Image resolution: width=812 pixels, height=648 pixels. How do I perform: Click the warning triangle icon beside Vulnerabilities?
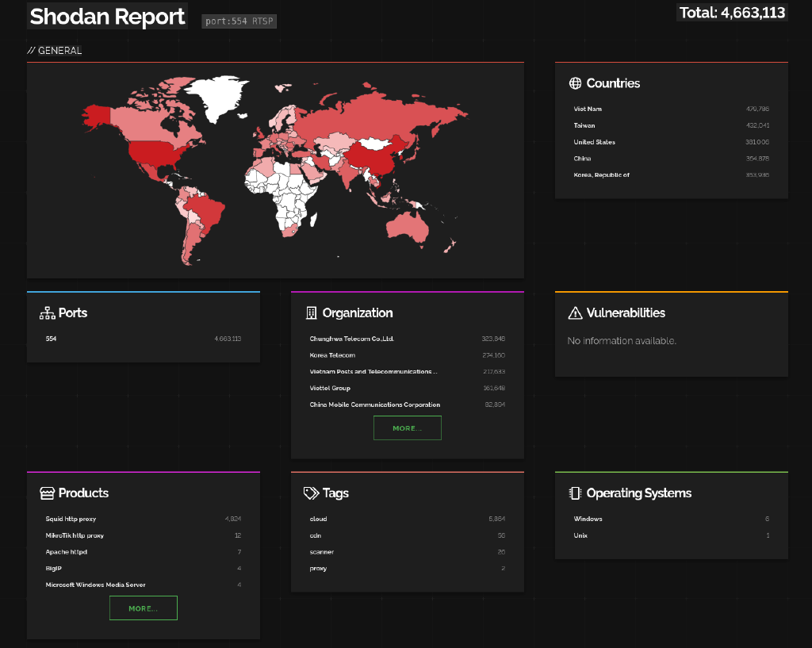576,313
